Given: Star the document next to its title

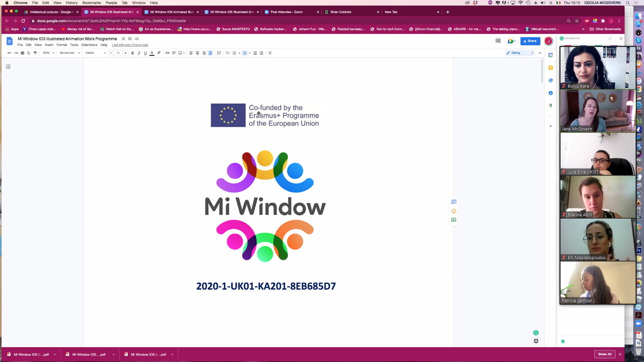Looking at the screenshot, I should click(x=123, y=39).
